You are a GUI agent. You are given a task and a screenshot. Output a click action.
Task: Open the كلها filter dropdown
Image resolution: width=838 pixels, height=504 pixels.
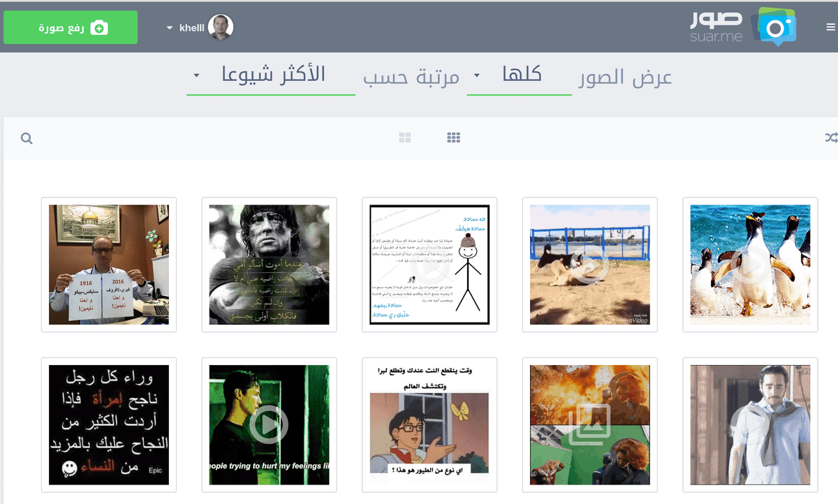(520, 75)
